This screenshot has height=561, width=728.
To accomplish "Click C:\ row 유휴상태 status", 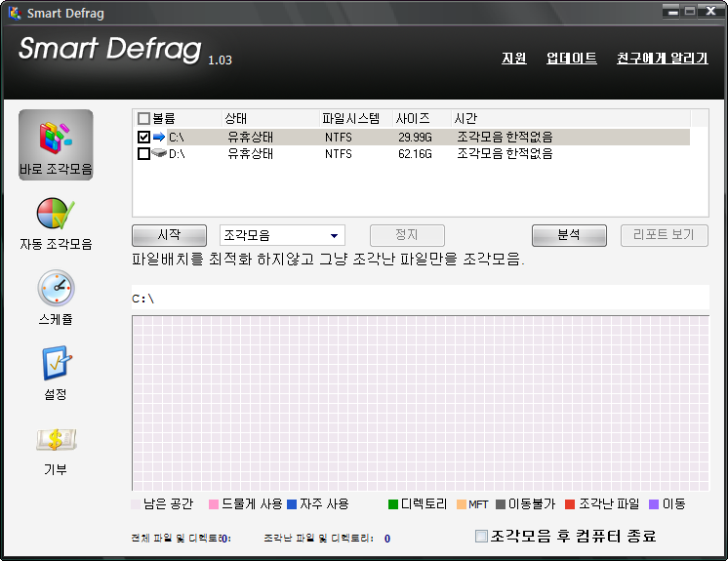I will coord(250,137).
